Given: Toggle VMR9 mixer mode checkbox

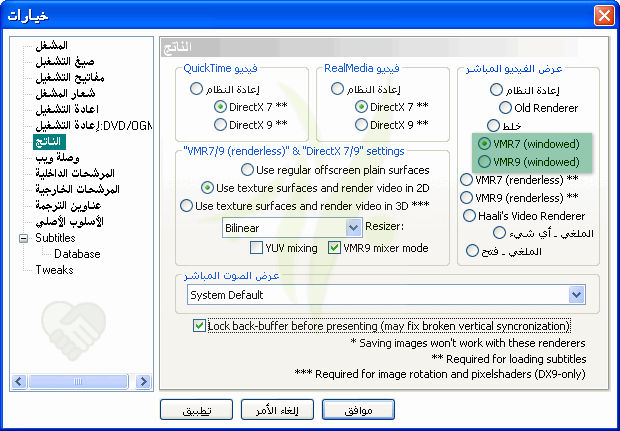Looking at the screenshot, I should [x=335, y=248].
